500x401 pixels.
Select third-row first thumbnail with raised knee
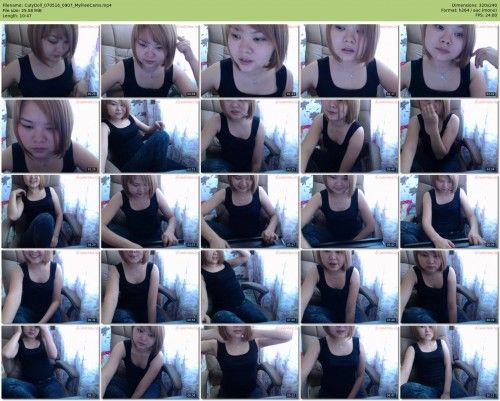point(50,211)
